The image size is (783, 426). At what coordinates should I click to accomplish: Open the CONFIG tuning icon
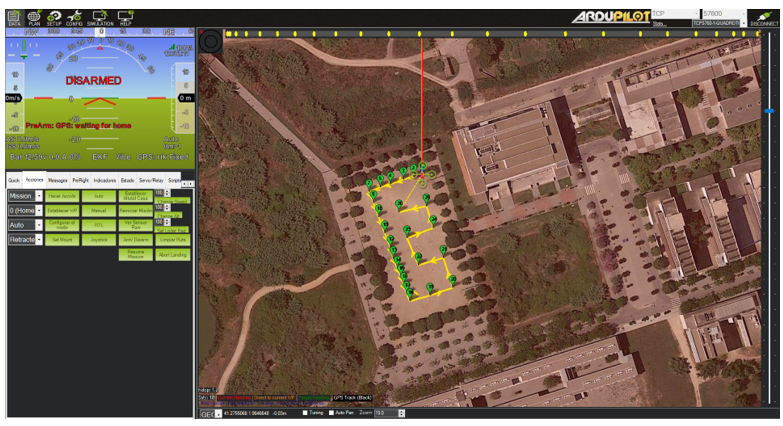tap(74, 17)
